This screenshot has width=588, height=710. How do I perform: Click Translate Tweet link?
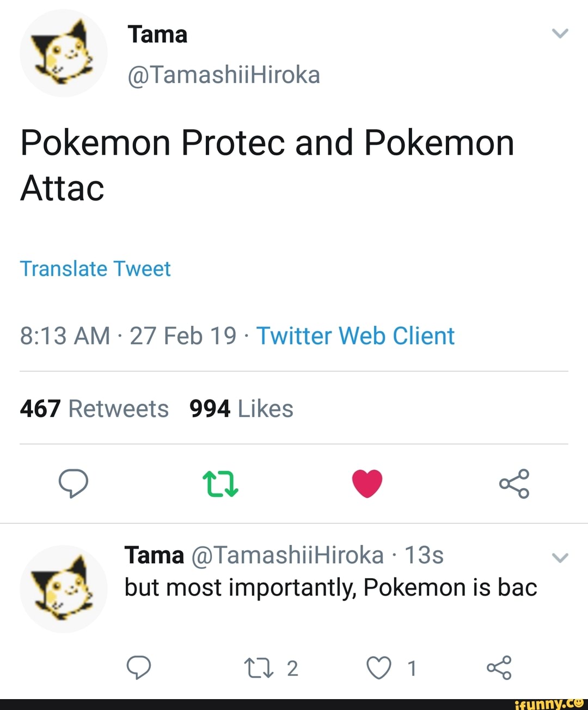(95, 269)
